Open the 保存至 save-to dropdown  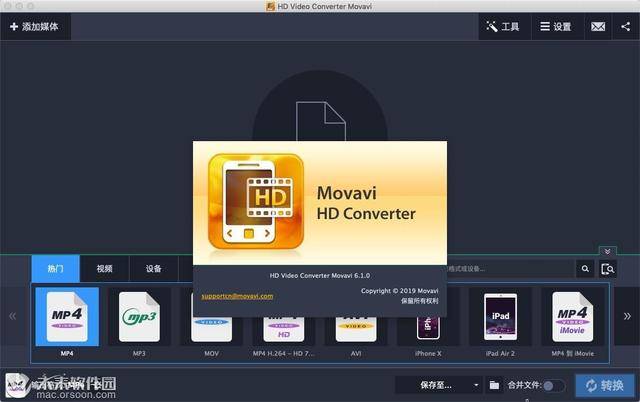438,385
